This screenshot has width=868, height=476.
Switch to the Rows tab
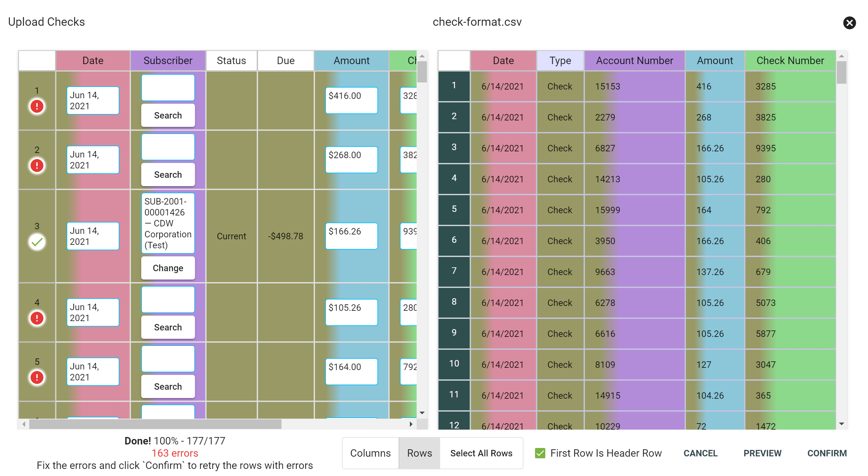pos(419,453)
